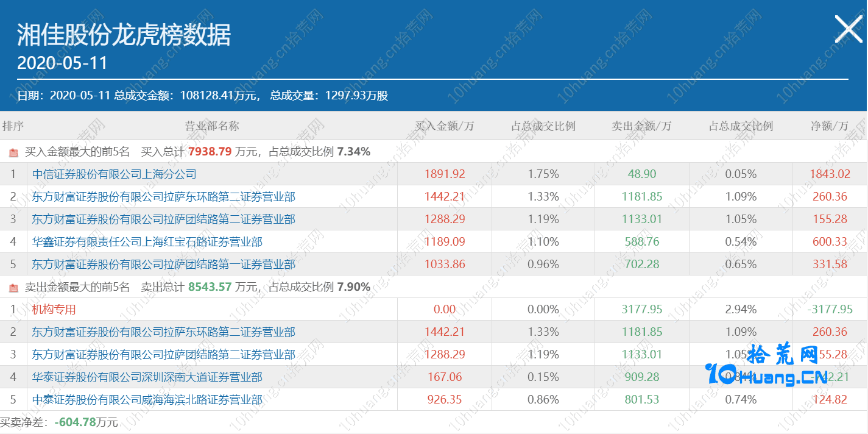This screenshot has width=868, height=434.
Task: Click the 买入总计 7938.79 total value
Action: [210, 152]
